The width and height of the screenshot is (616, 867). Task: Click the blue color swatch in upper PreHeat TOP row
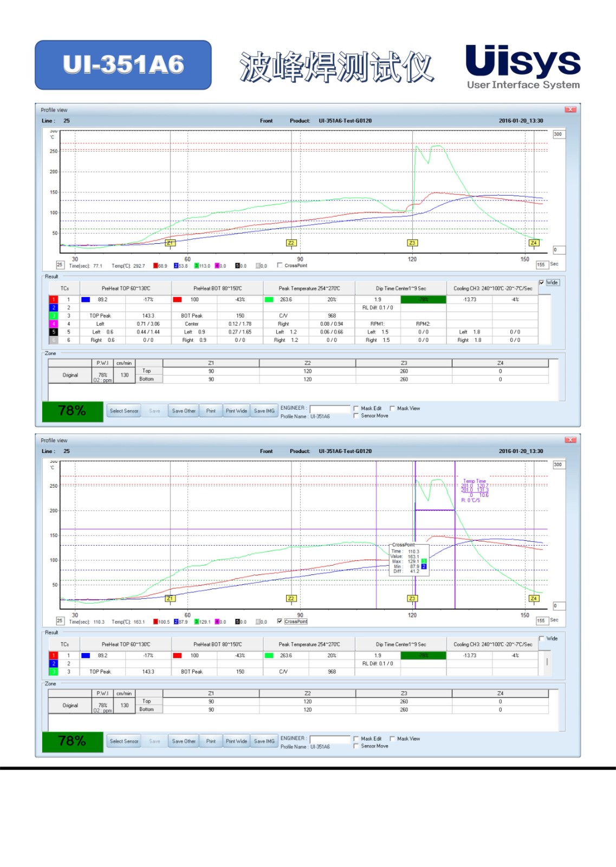[86, 300]
